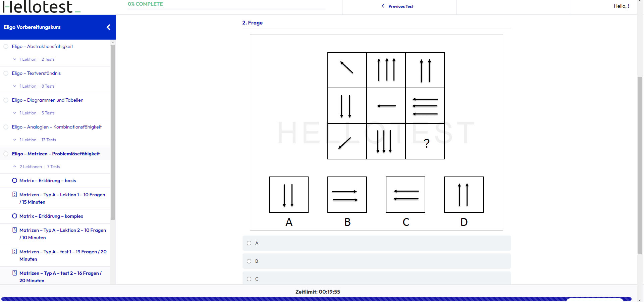Open Matrizen Typ A test 2 link
Image resolution: width=644 pixels, height=302 pixels.
(x=60, y=277)
